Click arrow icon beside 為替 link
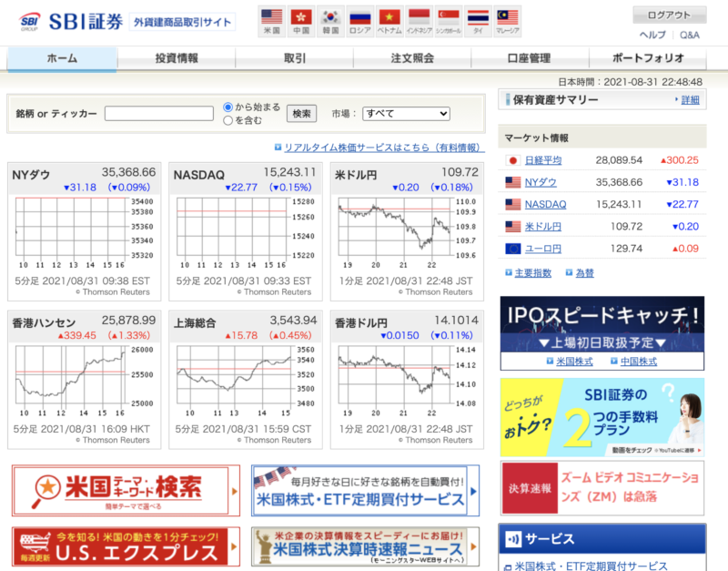This screenshot has width=728, height=571. pos(569,272)
